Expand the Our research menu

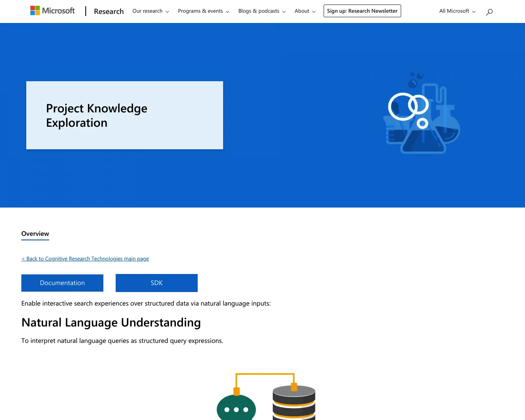(x=148, y=11)
